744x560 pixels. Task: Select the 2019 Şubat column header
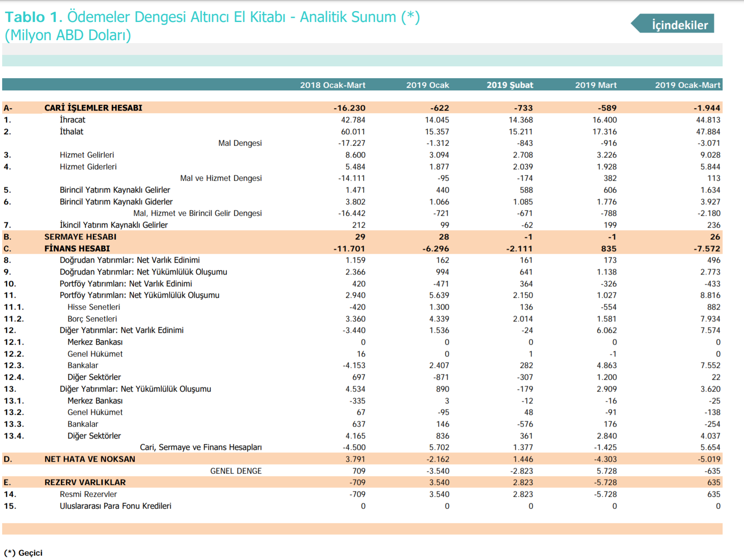[510, 85]
